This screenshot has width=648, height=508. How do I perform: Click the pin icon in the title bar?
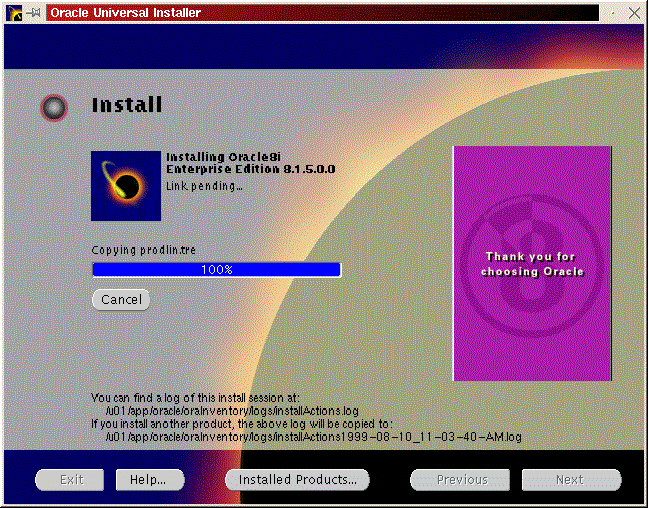[x=33, y=12]
